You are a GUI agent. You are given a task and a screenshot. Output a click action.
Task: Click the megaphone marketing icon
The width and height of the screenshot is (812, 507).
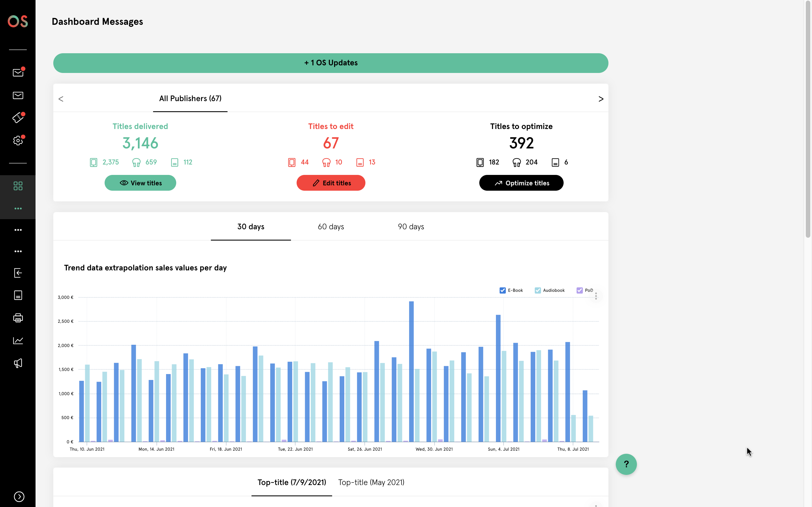click(x=18, y=363)
